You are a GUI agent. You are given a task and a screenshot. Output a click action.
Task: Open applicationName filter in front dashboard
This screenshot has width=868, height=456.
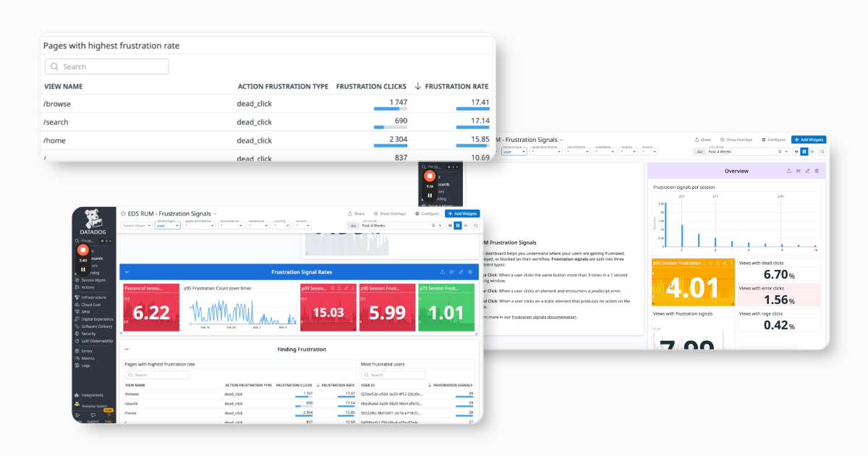coord(200,226)
